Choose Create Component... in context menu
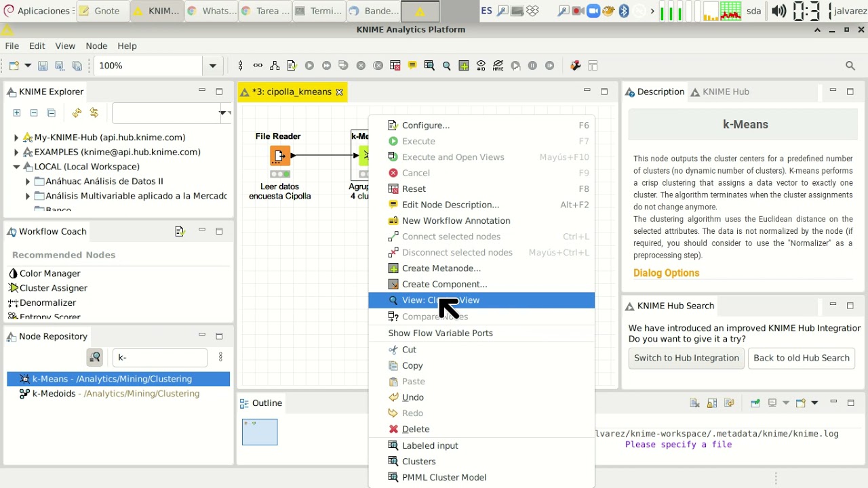The image size is (868, 488). pyautogui.click(x=481, y=284)
